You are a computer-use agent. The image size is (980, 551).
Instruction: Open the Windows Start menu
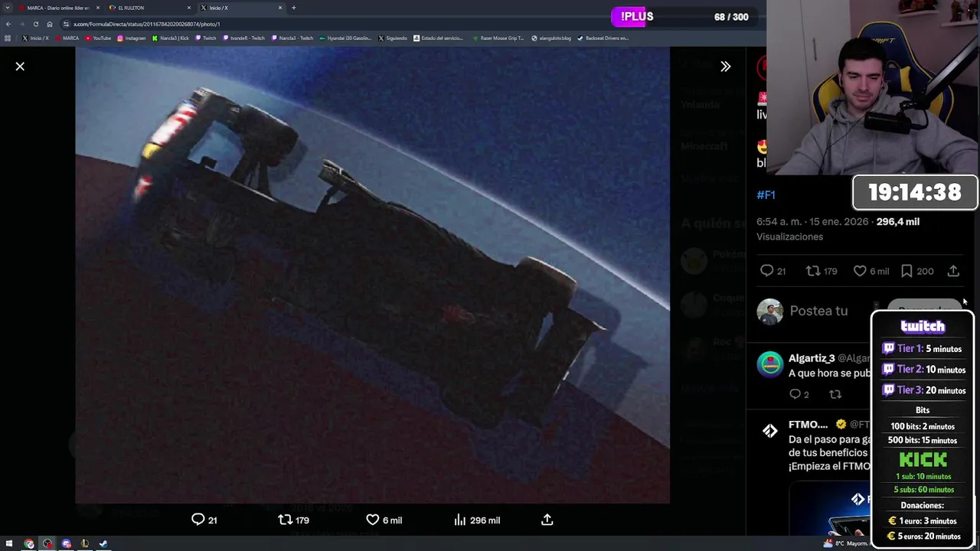pos(8,543)
